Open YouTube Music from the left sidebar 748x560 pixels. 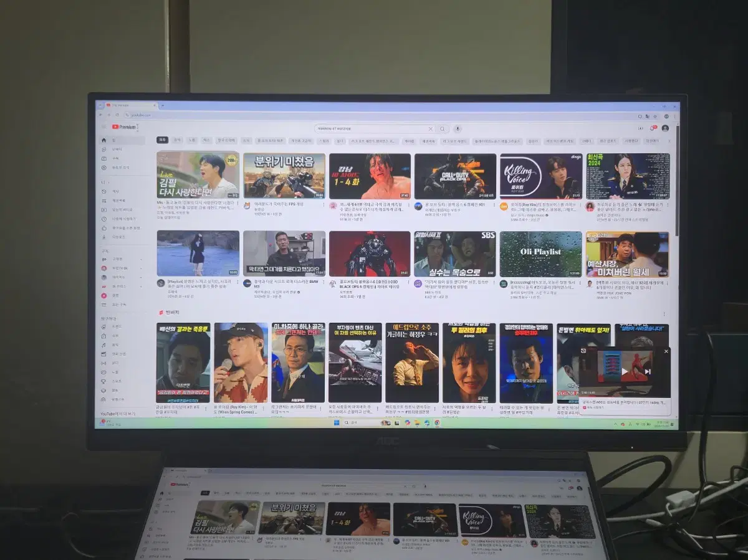120,168
